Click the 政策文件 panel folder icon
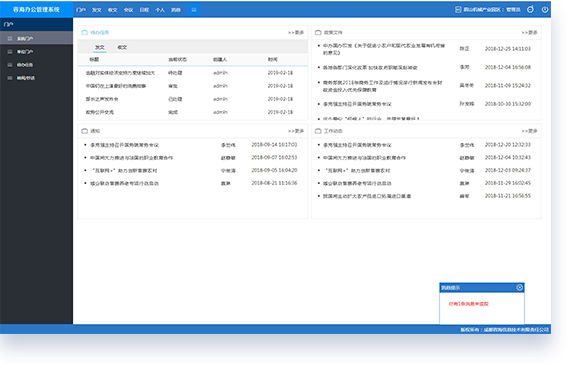The height and width of the screenshot is (365, 569). (x=318, y=32)
